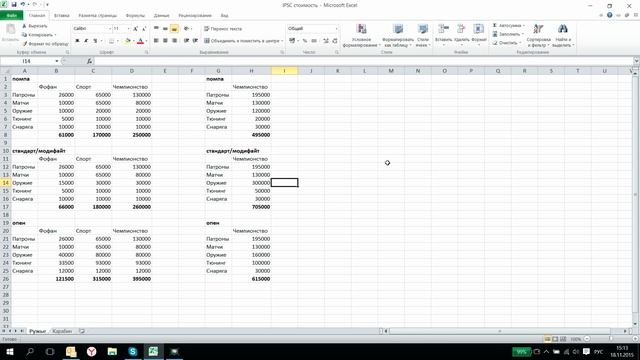Image resolution: width=640 pixels, height=360 pixels.
Task: Open Font group dialog launcher
Action: (x=147, y=52)
